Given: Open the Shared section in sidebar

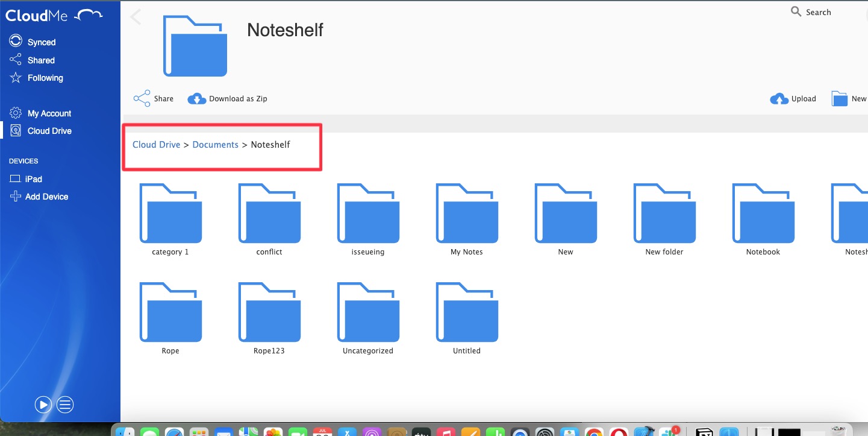Looking at the screenshot, I should tap(33, 60).
